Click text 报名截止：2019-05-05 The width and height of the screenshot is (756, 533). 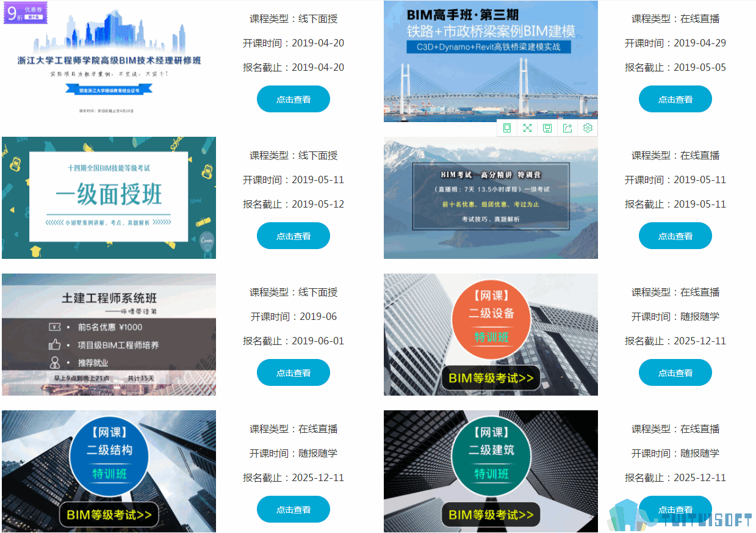coord(675,67)
